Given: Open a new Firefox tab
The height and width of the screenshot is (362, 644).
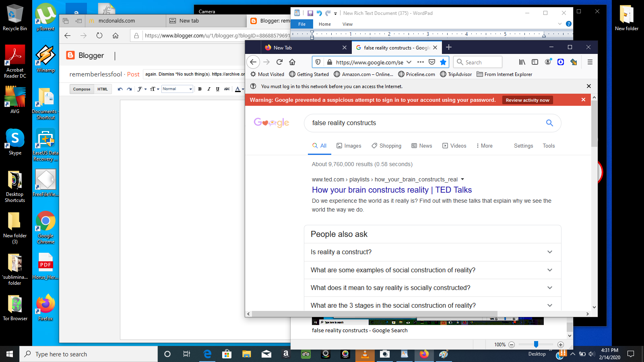Looking at the screenshot, I should (449, 47).
